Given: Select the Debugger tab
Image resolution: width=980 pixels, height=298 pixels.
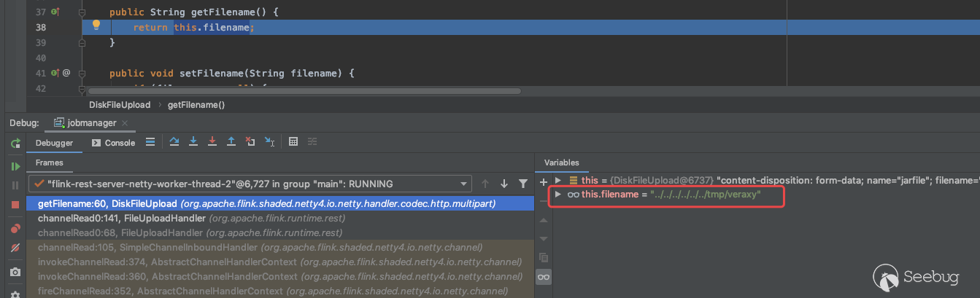Looking at the screenshot, I should (x=54, y=143).
